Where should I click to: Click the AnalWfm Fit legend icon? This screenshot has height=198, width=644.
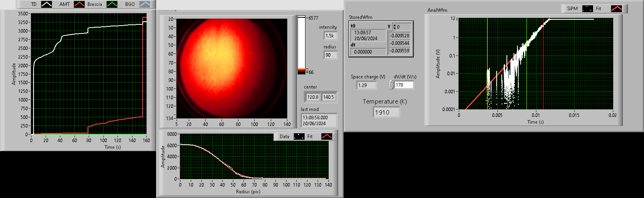(x=616, y=9)
